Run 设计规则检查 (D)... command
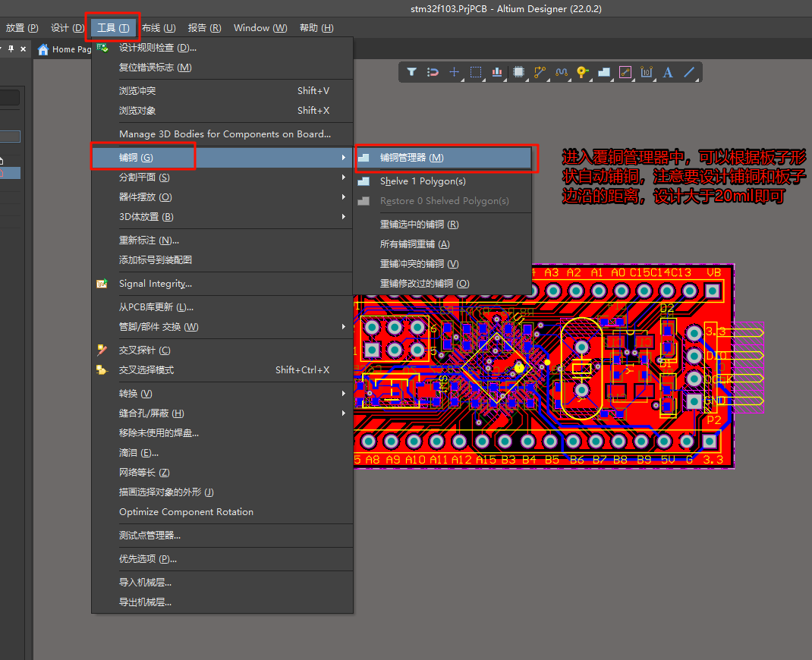Image resolution: width=812 pixels, height=660 pixels. (x=222, y=48)
